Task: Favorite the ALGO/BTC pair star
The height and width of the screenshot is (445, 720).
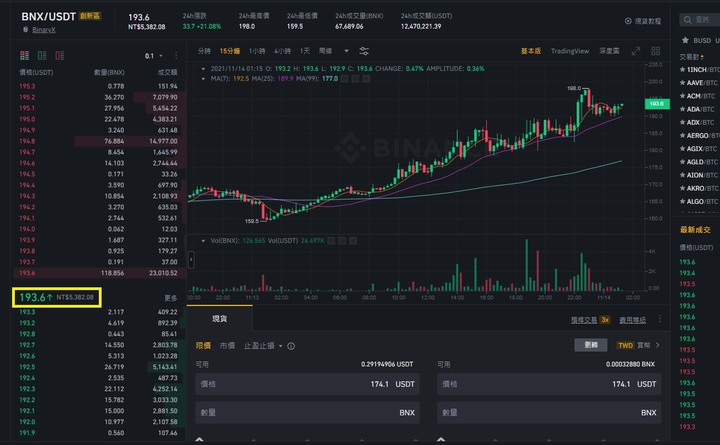Action: click(x=682, y=202)
